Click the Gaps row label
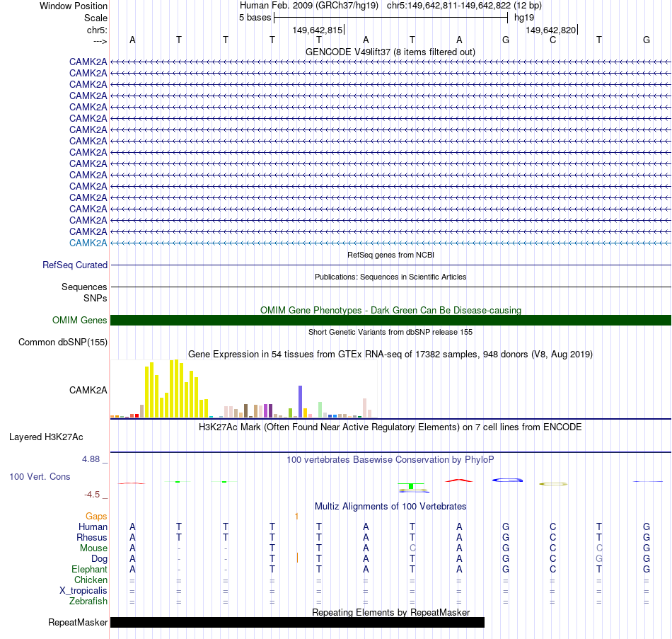Viewport: 672px width, 639px height. tap(96, 517)
